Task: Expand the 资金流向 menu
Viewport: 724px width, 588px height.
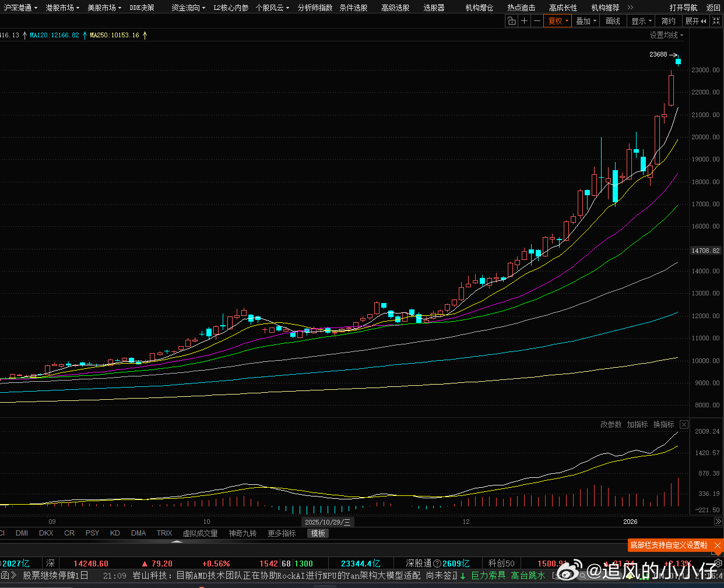Action: point(188,8)
